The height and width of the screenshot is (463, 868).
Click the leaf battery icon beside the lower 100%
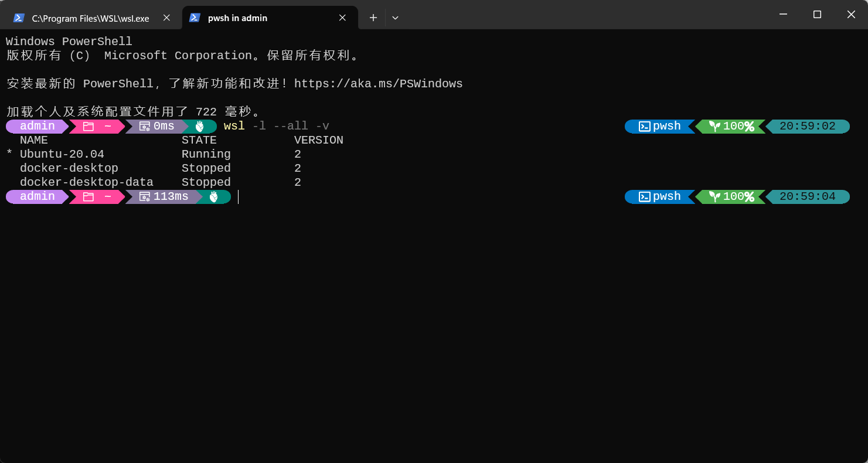coord(714,197)
